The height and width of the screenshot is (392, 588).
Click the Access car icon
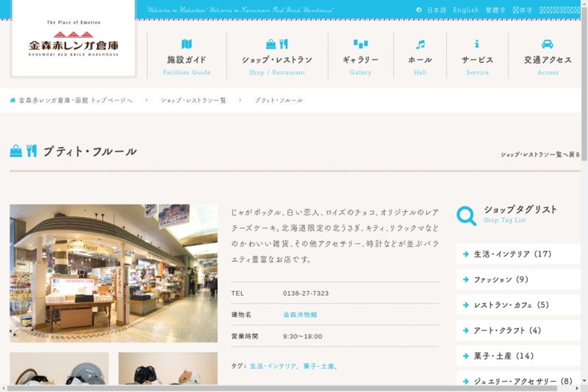pos(548,44)
